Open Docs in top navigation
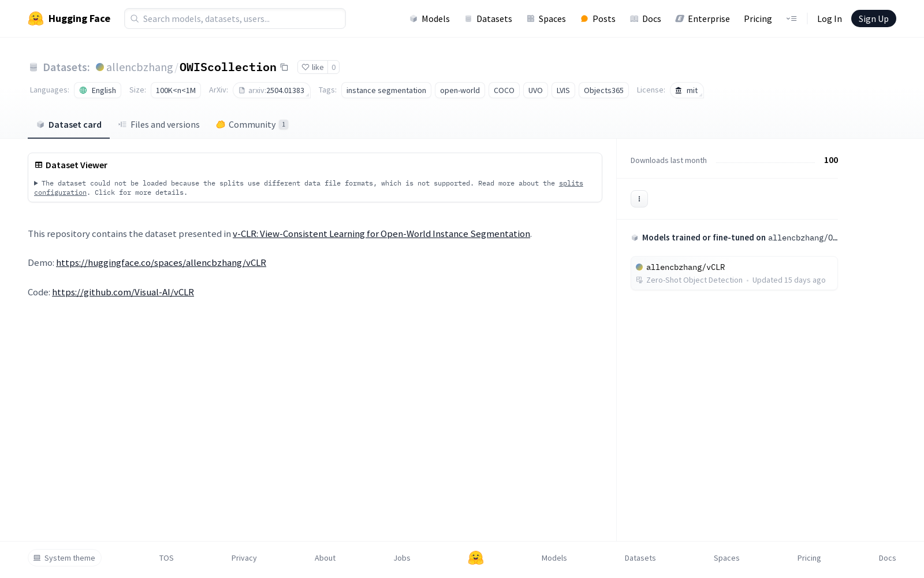Image resolution: width=924 pixels, height=578 pixels. (x=646, y=18)
